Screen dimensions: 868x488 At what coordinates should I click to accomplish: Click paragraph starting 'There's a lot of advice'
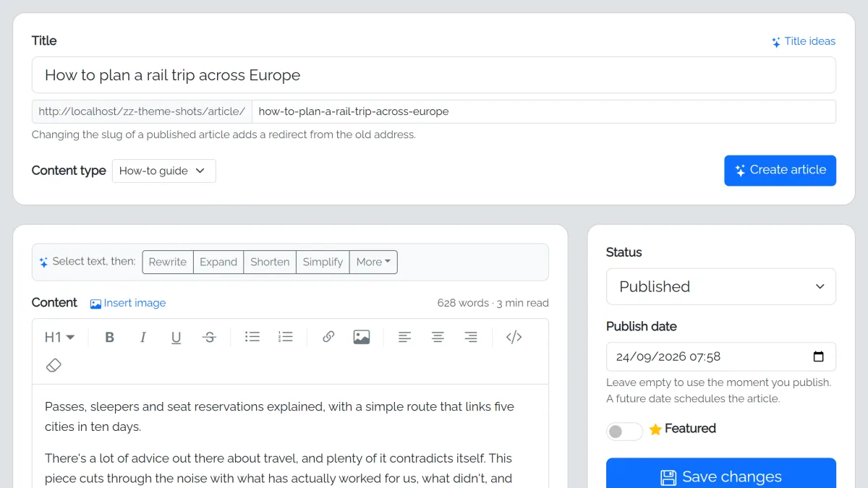(289, 468)
